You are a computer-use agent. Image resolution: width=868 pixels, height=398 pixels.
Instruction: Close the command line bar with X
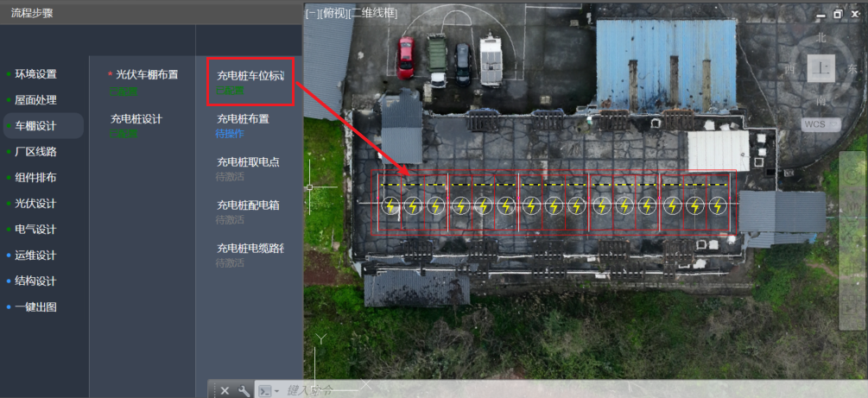click(x=225, y=391)
